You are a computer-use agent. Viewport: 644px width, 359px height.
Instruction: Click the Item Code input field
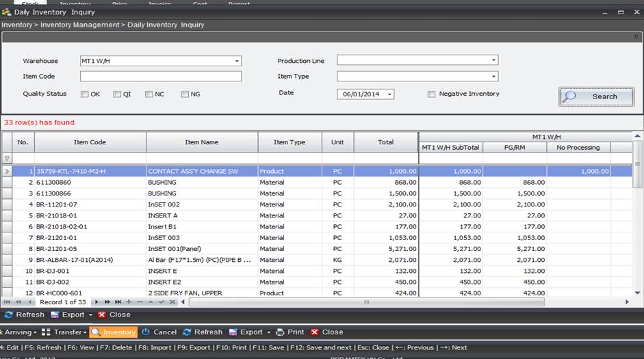161,77
